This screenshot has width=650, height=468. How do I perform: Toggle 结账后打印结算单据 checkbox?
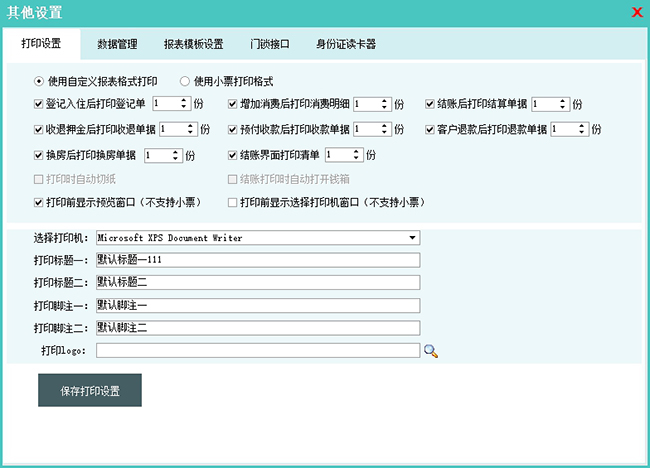(x=430, y=103)
